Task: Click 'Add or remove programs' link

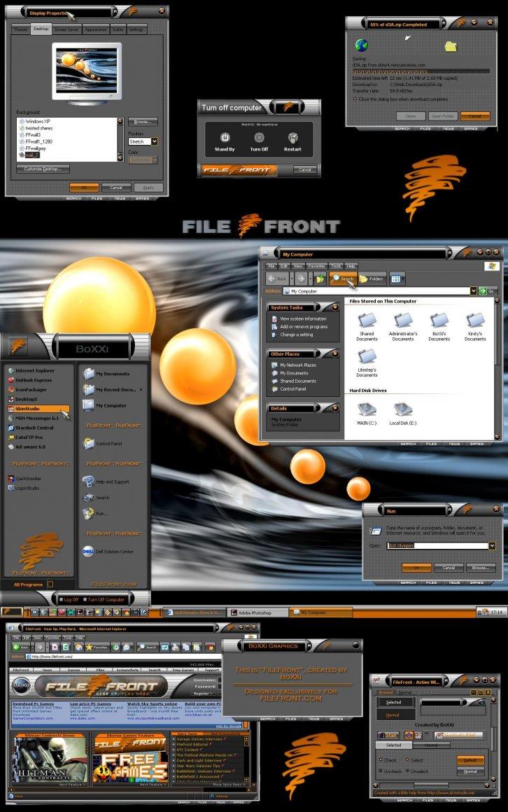Action: click(304, 327)
